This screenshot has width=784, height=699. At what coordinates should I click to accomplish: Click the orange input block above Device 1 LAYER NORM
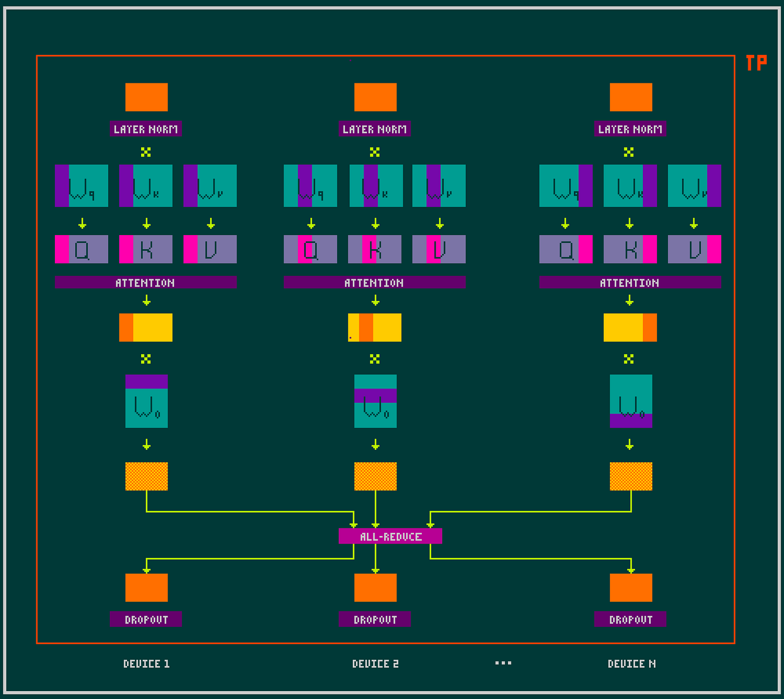tap(147, 97)
